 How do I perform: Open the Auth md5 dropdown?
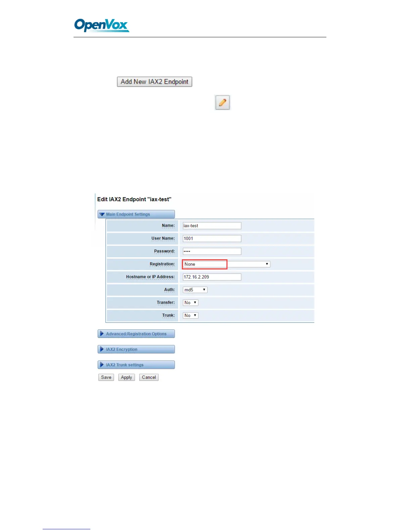(195, 290)
